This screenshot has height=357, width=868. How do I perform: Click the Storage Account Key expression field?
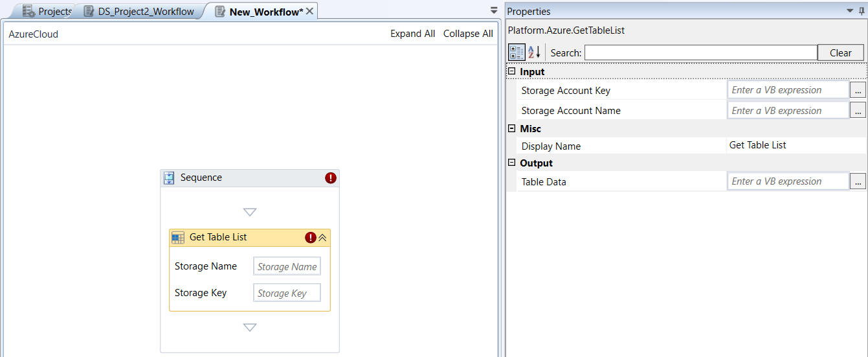[788, 90]
